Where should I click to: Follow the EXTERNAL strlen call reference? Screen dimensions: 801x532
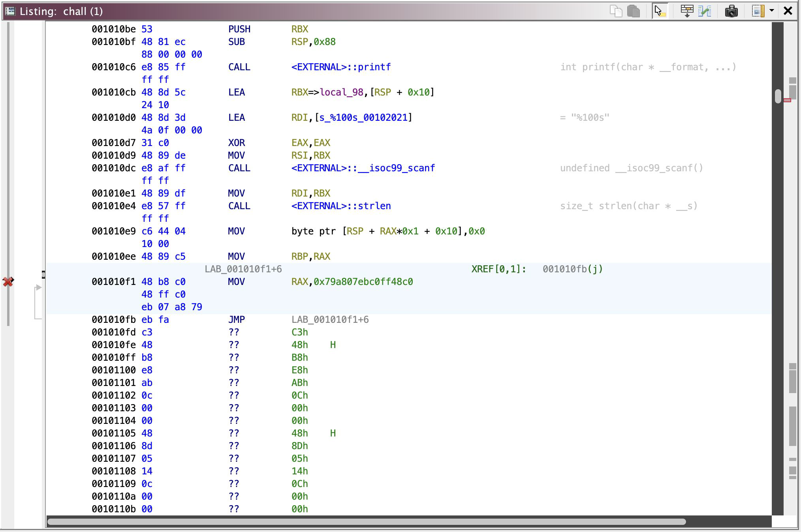(341, 206)
